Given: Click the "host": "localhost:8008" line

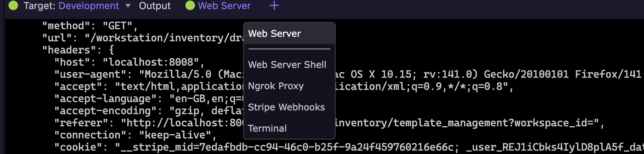Looking at the screenshot, I should (x=129, y=62).
